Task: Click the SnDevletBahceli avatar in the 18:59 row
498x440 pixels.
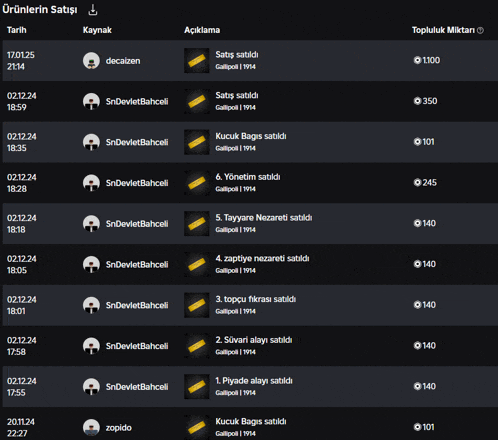Action: pos(91,101)
